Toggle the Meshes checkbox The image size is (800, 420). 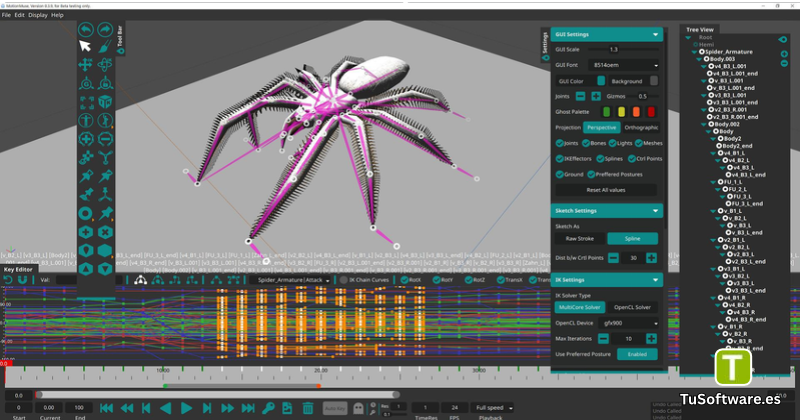(x=639, y=143)
